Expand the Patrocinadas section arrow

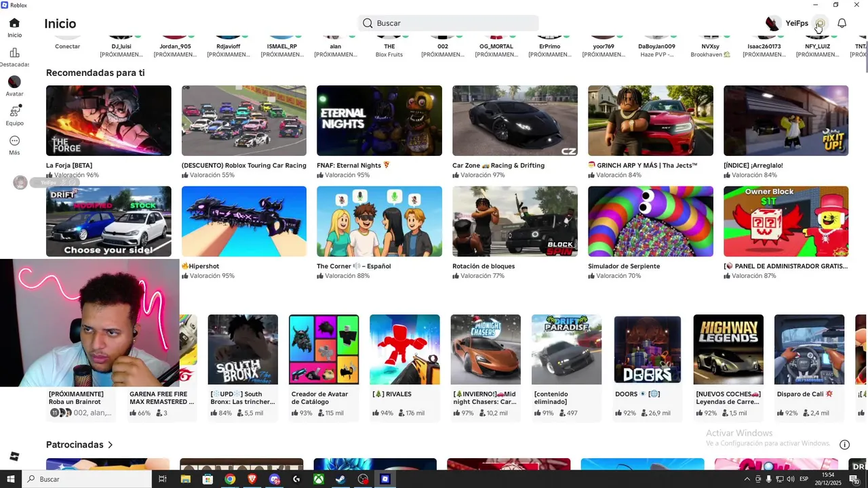(x=111, y=445)
